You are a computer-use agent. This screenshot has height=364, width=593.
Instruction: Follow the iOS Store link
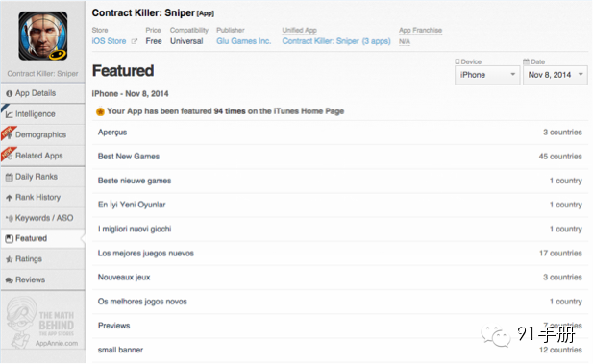click(109, 41)
